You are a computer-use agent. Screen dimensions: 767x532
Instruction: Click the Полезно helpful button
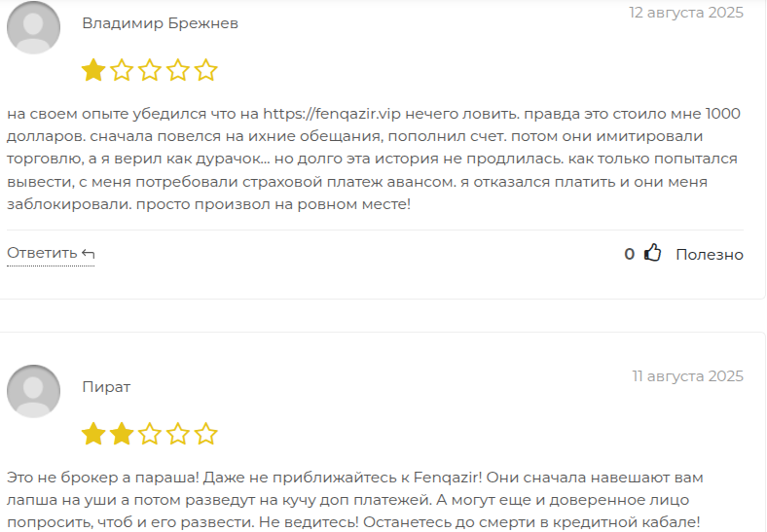coord(710,255)
